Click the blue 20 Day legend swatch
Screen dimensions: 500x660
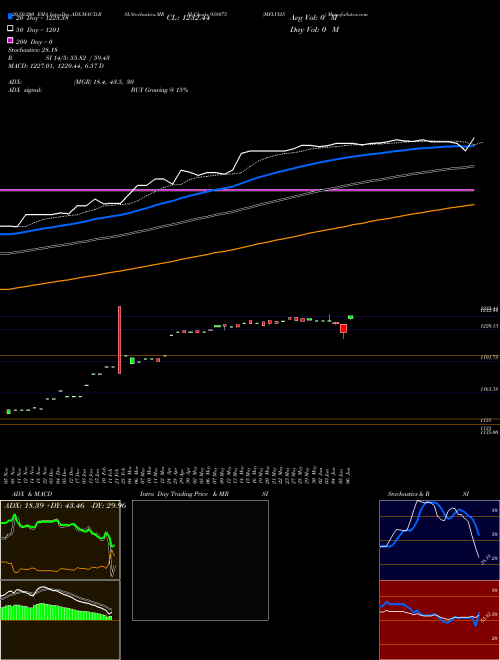click(10, 17)
